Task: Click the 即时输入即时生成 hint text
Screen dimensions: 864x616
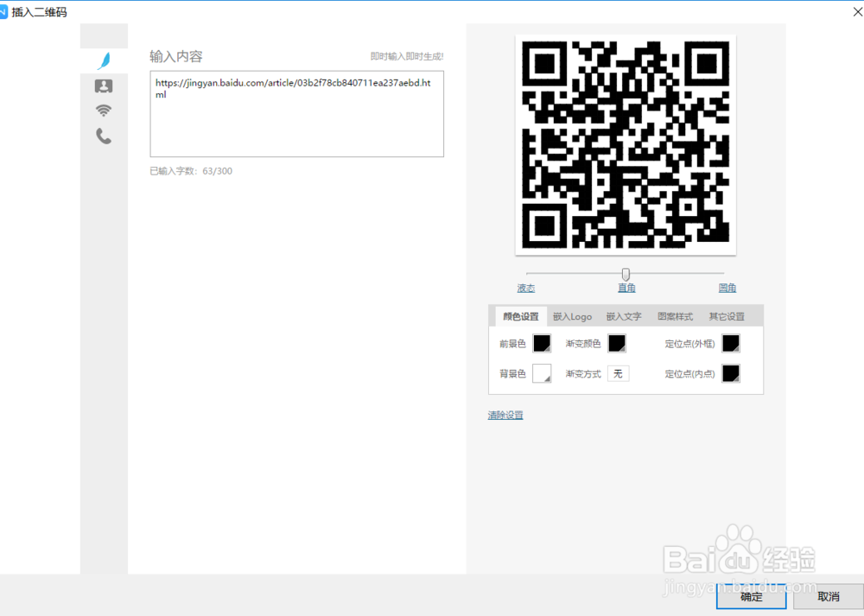Action: 407,56
